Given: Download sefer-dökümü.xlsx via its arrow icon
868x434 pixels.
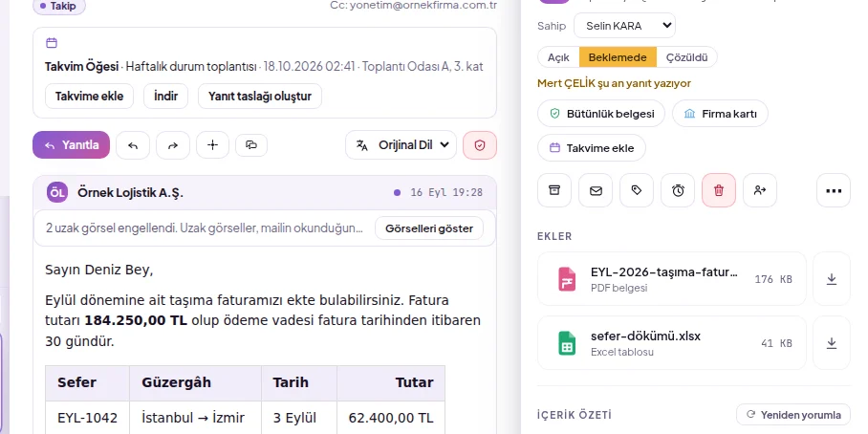Looking at the screenshot, I should pos(832,343).
